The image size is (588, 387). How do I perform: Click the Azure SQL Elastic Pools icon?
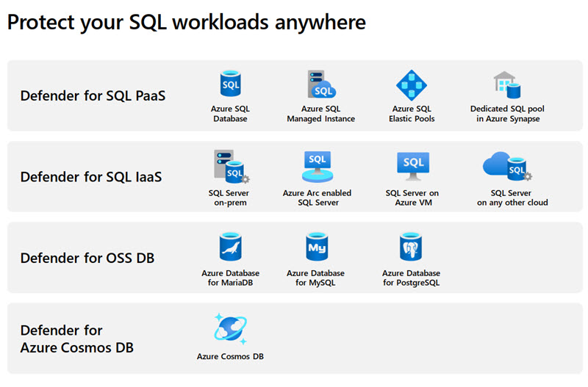click(x=412, y=85)
